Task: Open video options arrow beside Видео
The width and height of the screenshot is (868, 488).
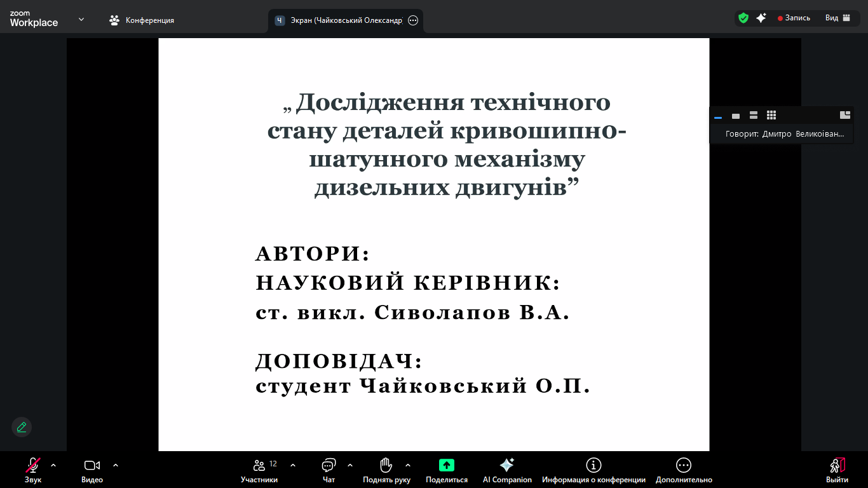Action: pos(116,465)
